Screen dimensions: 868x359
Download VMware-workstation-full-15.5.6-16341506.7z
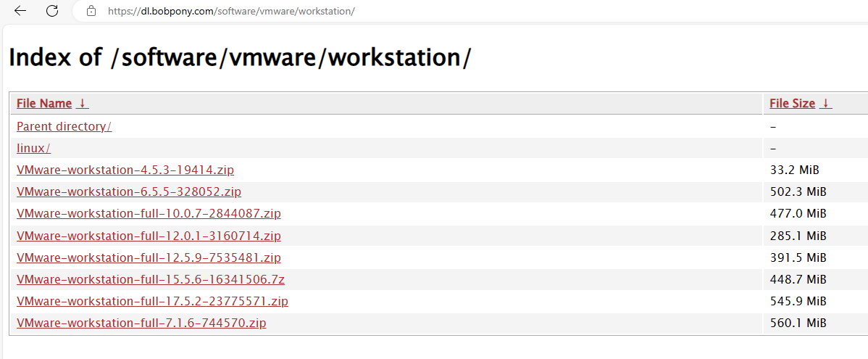[151, 280]
